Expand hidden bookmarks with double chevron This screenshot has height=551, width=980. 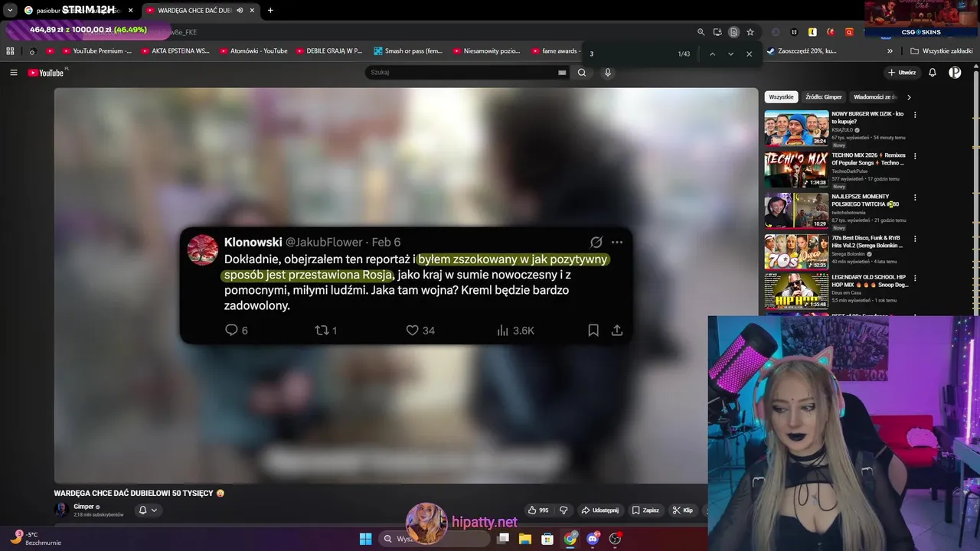point(890,51)
